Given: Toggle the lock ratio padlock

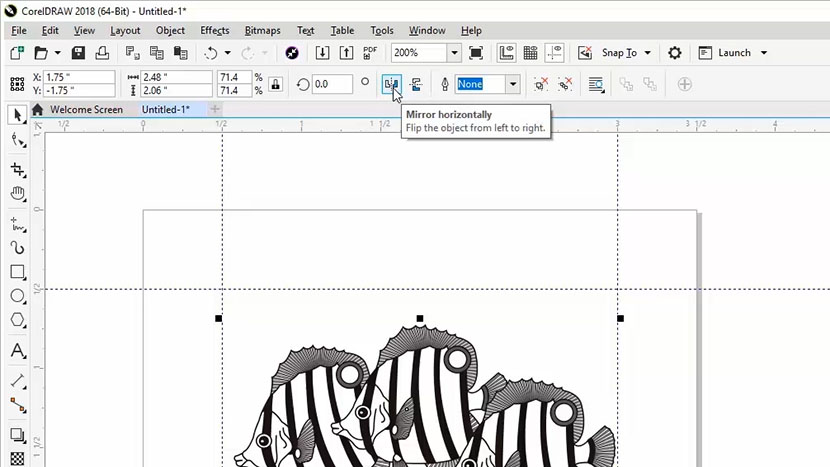Looking at the screenshot, I should pyautogui.click(x=276, y=85).
